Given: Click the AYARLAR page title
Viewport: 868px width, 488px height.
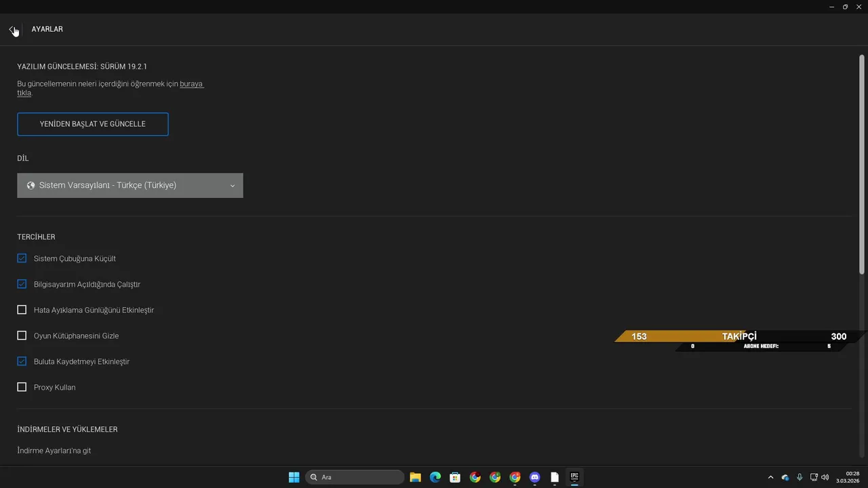Looking at the screenshot, I should (47, 29).
